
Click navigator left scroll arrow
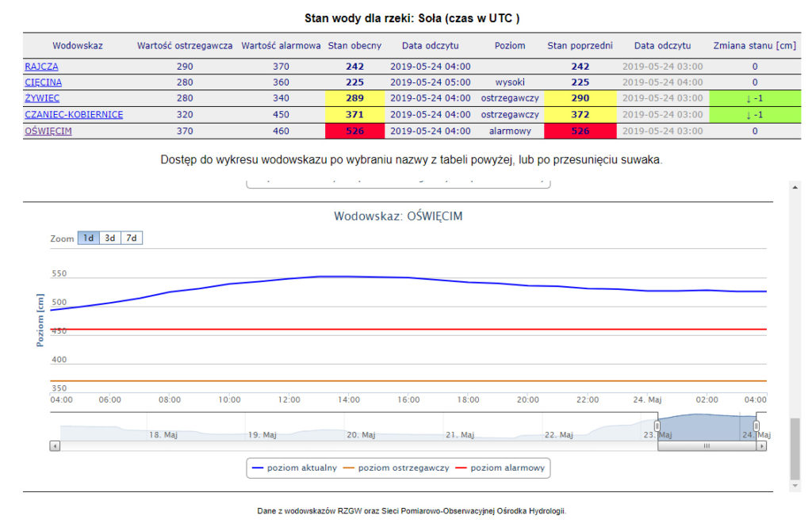click(x=55, y=446)
